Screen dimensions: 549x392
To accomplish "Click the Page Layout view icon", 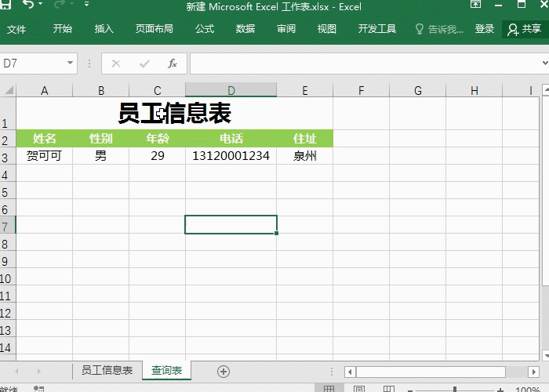I will tap(358, 389).
